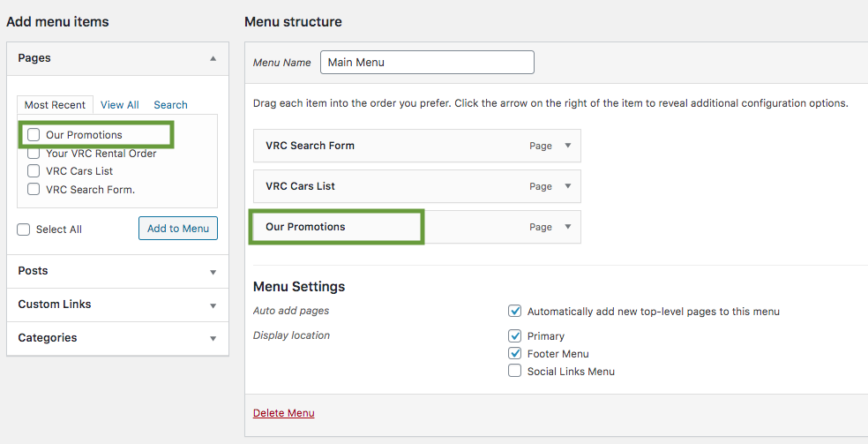Screen dimensions: 868x444
Task: Open VRC Search Form item options arrow
Action: 567,146
